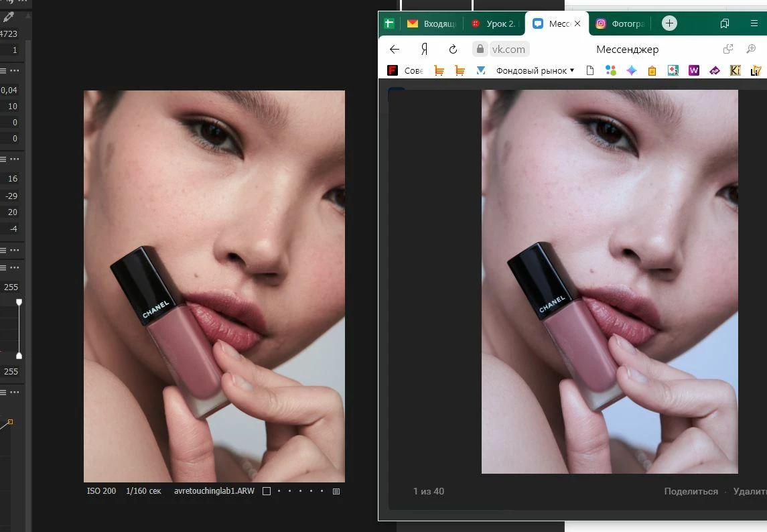Open the blank page bookmark
This screenshot has width=767, height=532.
tap(590, 70)
